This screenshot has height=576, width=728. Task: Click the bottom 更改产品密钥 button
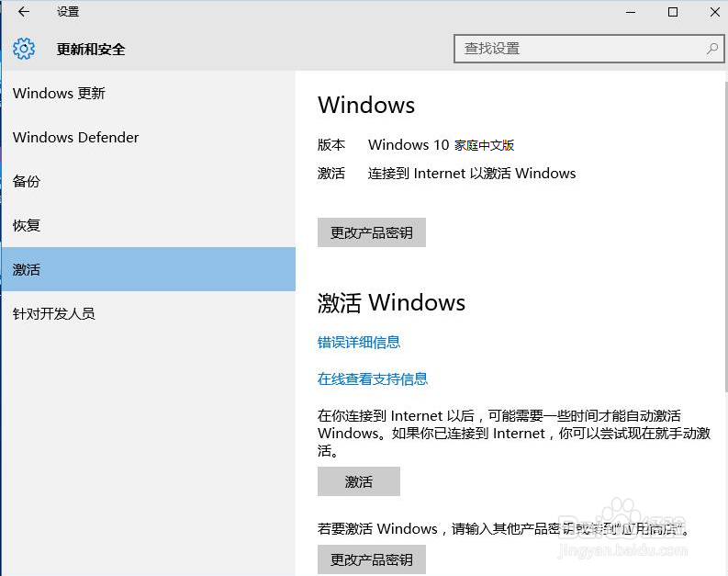pos(372,559)
